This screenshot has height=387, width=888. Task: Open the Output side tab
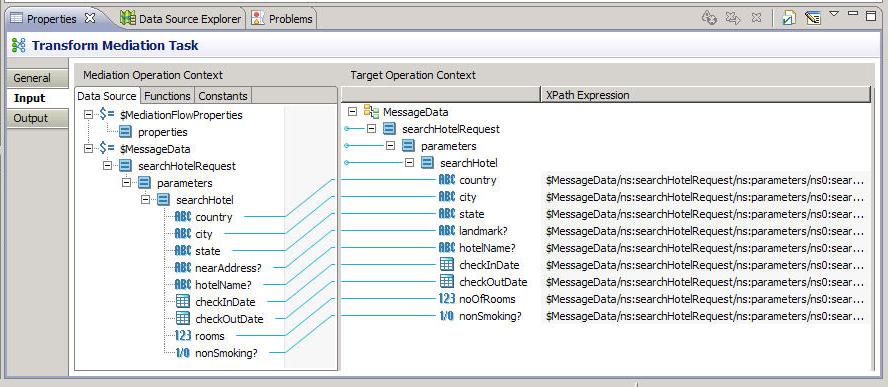tap(31, 118)
